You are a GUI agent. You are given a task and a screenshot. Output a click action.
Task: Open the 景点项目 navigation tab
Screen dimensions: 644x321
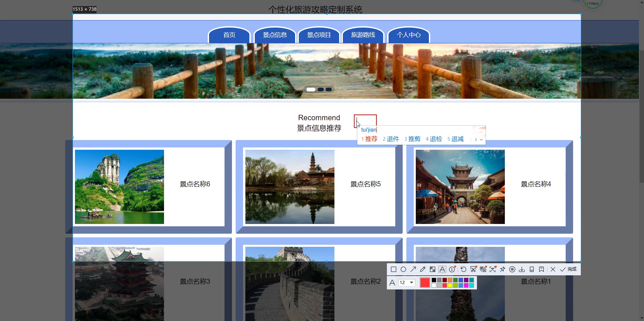pyautogui.click(x=319, y=35)
